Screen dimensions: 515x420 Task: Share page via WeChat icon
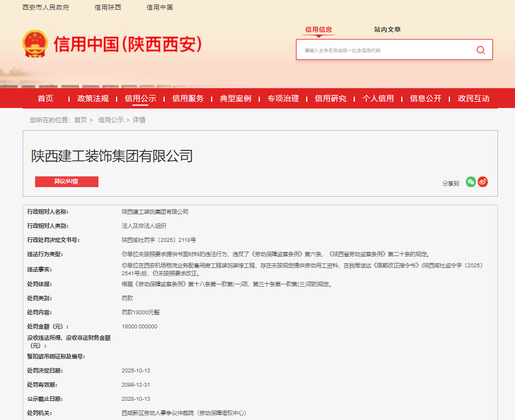(x=470, y=181)
